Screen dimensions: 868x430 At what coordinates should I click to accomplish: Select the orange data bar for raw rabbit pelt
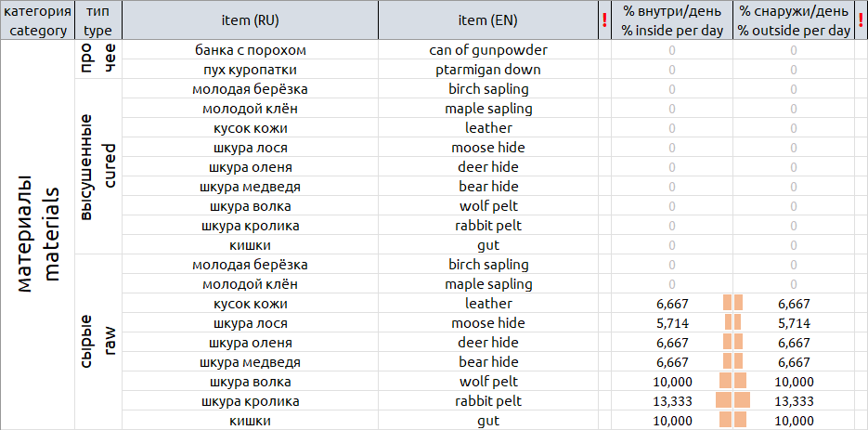click(732, 400)
